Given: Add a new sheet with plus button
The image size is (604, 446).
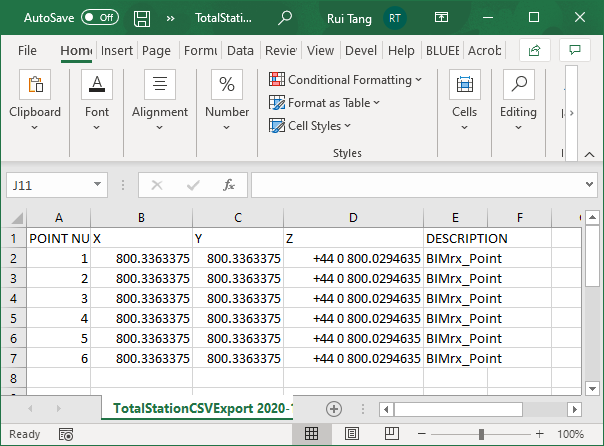Looking at the screenshot, I should pos(334,409).
